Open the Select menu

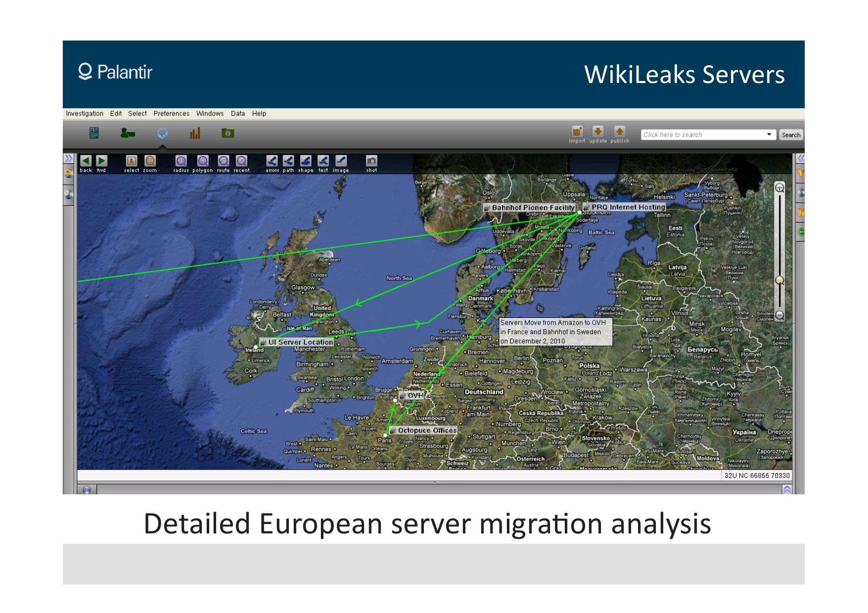click(x=137, y=114)
